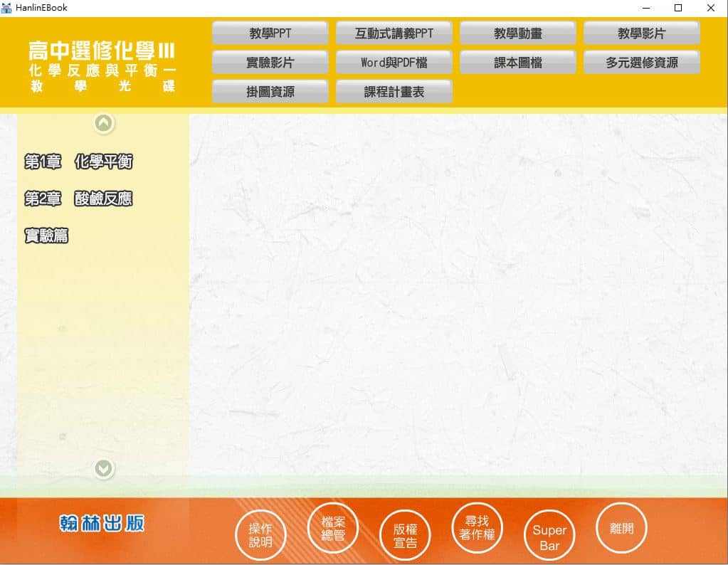The height and width of the screenshot is (565, 728).
Task: Open 互動式講義PPT section
Action: [394, 33]
